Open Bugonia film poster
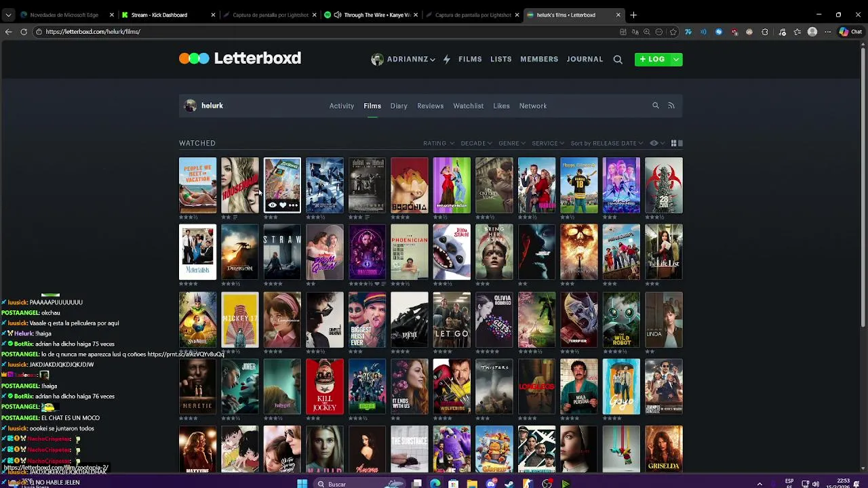Screen dimensions: 868x488 pos(410,185)
